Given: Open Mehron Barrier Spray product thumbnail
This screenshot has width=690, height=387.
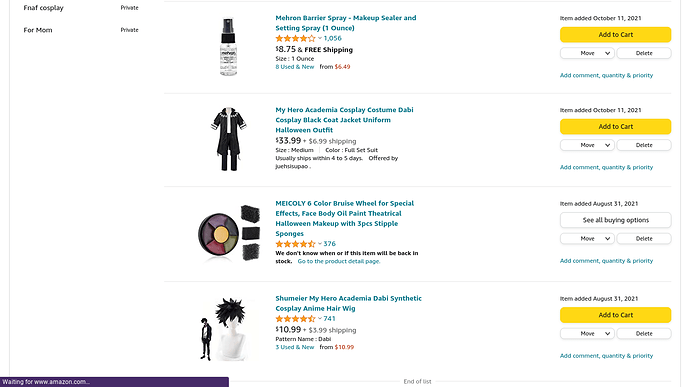Looking at the screenshot, I should 228,47.
